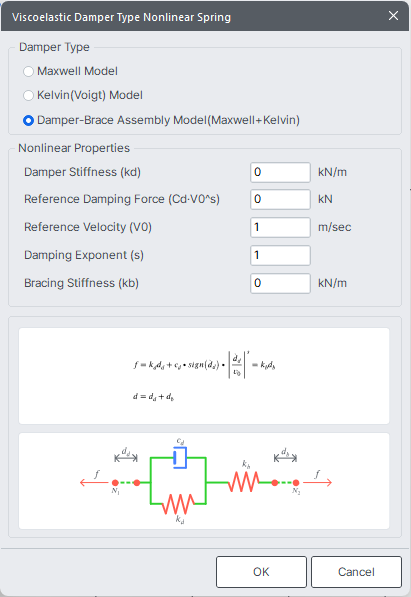Close the Viscoelastic Damper dialog

393,16
